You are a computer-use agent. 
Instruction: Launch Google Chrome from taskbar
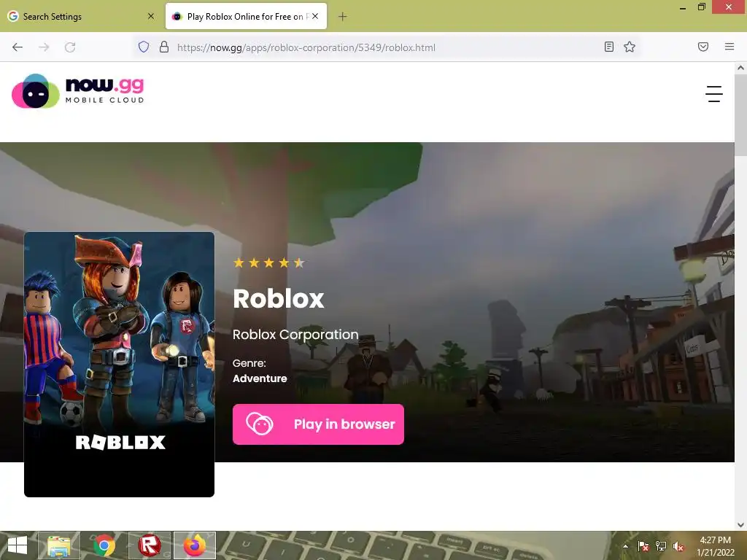(x=104, y=545)
